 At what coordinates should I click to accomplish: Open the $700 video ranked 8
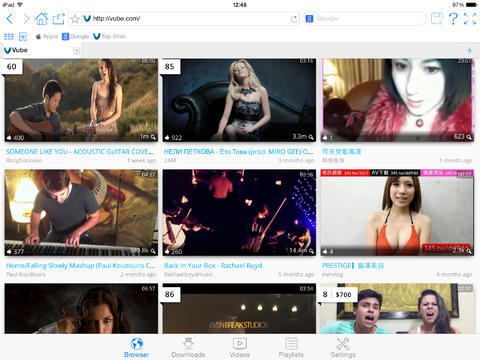point(397,308)
